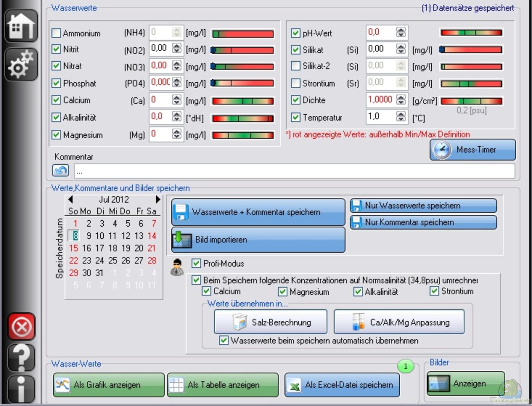532x406 pixels.
Task: Click the info icon in sidebar
Action: click(21, 389)
